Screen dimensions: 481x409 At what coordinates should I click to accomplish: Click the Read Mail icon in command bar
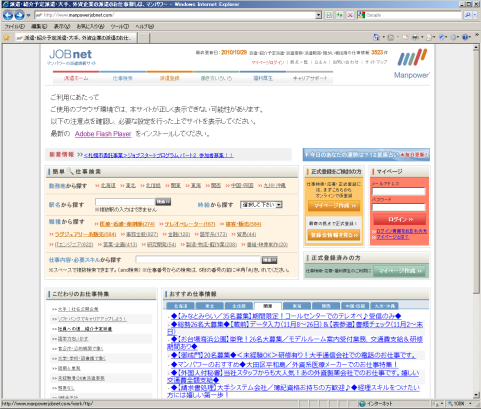tap(405, 37)
